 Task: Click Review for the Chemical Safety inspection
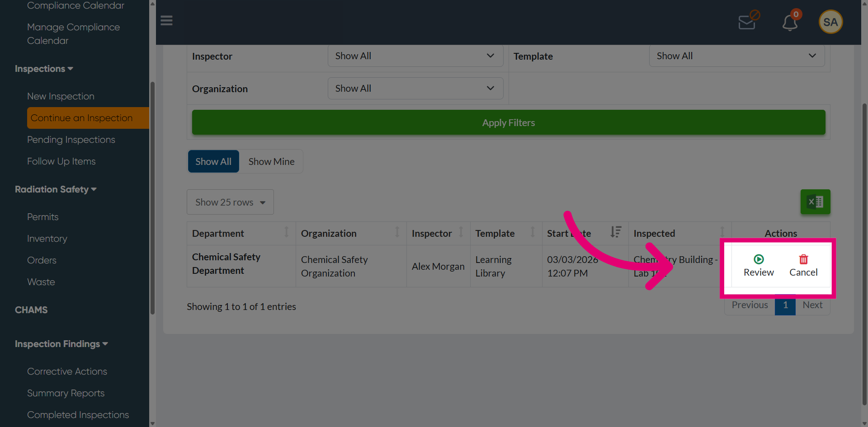(759, 266)
